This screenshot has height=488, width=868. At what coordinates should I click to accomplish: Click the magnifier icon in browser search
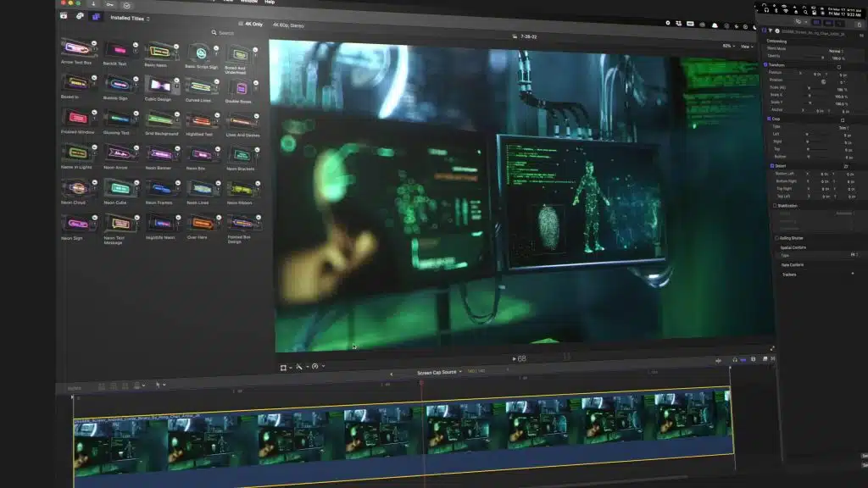pyautogui.click(x=214, y=33)
